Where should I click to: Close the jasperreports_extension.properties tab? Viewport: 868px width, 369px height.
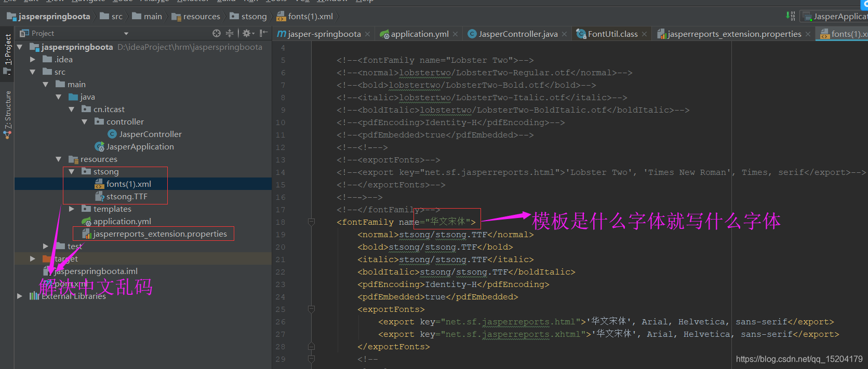coord(808,34)
